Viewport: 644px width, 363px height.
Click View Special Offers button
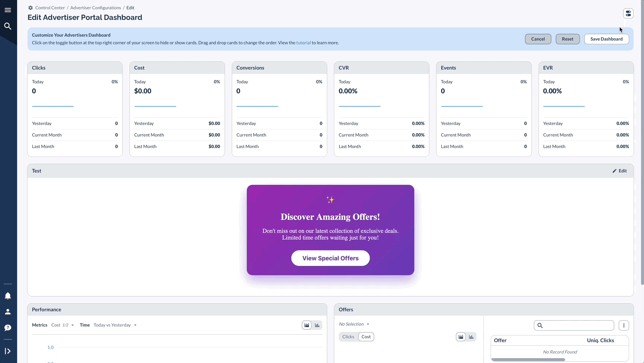point(331,258)
